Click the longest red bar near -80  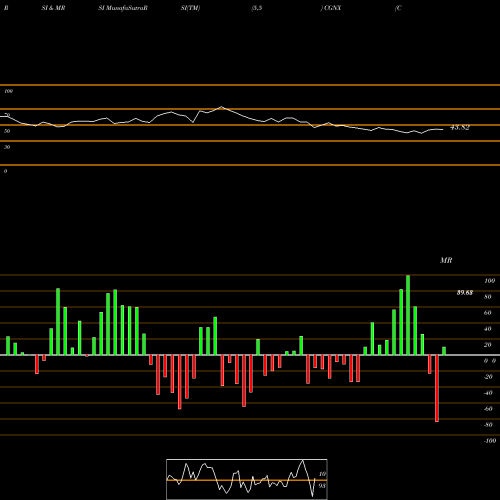click(x=437, y=388)
